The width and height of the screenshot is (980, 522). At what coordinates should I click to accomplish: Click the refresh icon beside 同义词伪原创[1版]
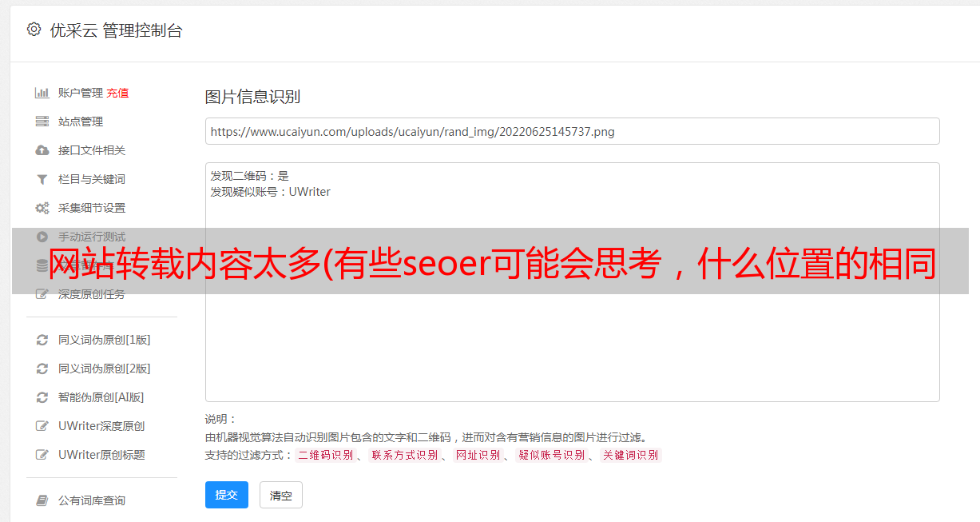[42, 340]
